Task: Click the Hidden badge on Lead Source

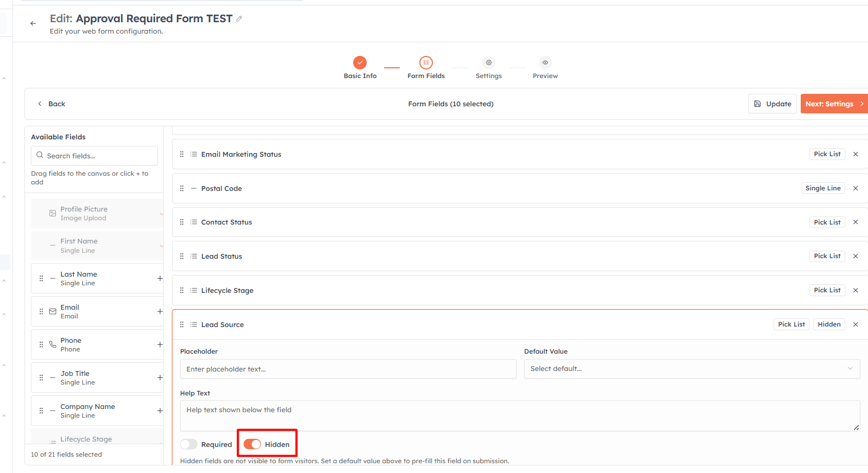Action: pos(829,324)
